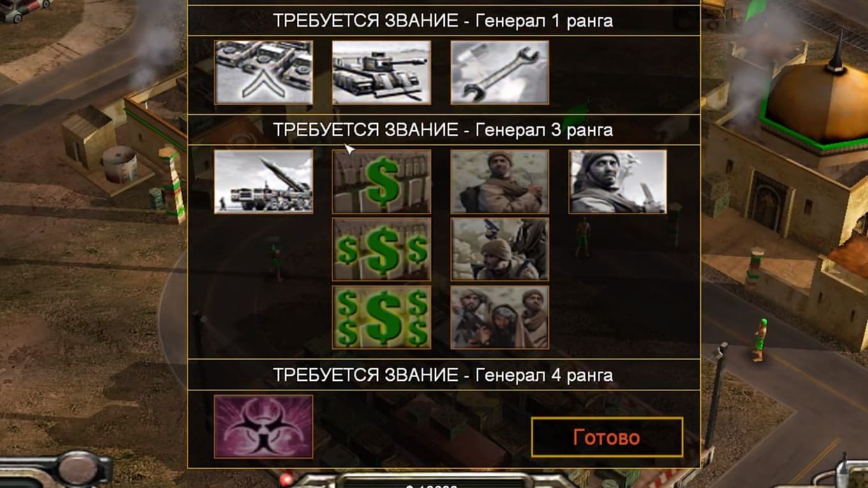Image resolution: width=868 pixels, height=488 pixels.
Task: Select the veteran tank training icon with chevron
Action: [x=264, y=73]
